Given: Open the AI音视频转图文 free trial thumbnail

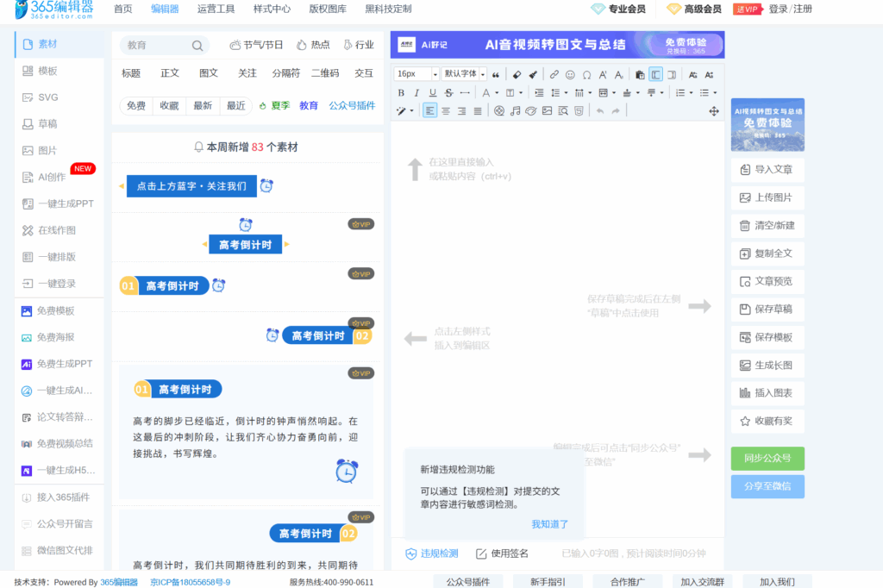Looking at the screenshot, I should [x=767, y=124].
